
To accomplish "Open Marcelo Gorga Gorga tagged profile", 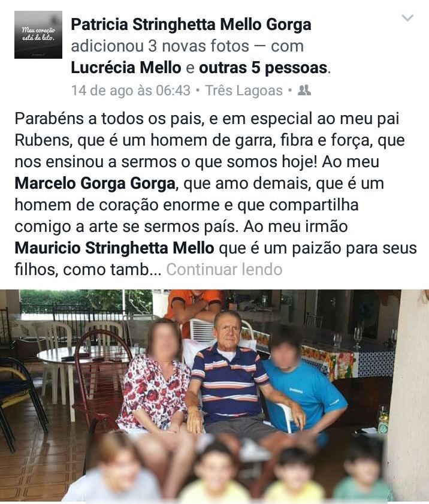I will pos(95,183).
